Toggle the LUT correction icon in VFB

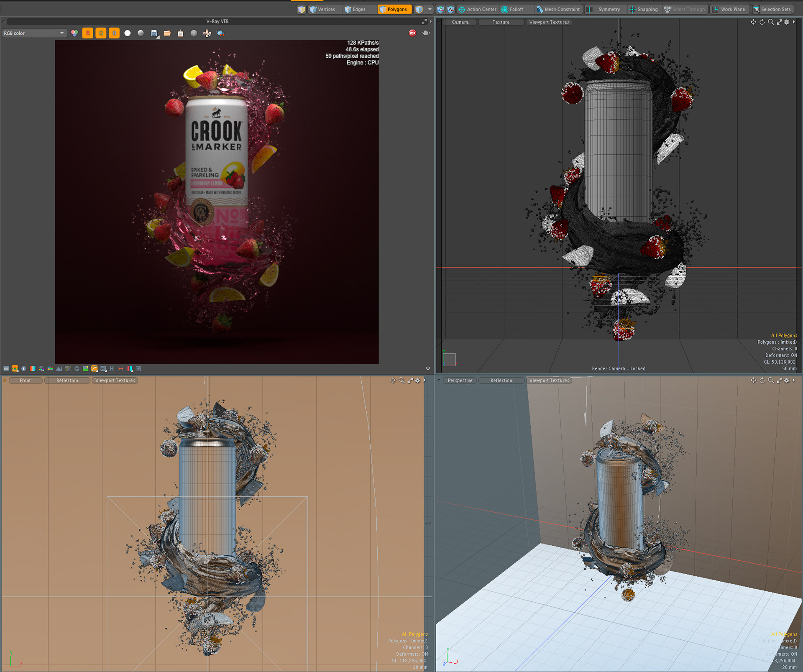tap(103, 368)
